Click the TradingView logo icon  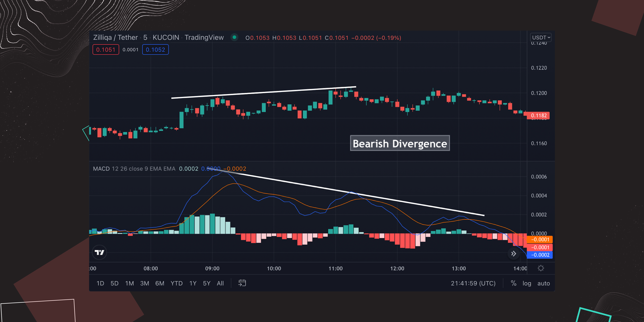coord(99,252)
